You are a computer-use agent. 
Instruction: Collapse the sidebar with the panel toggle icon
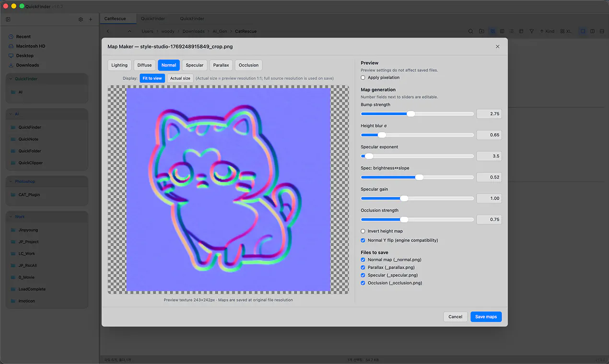point(8,20)
